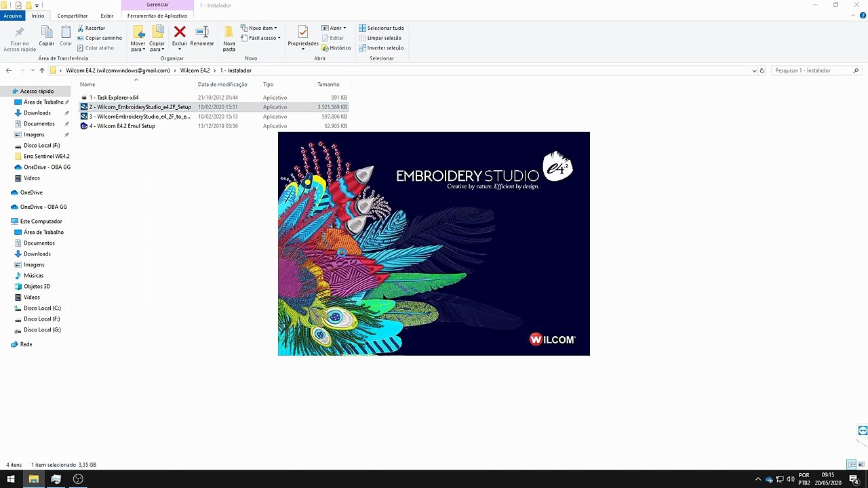Click the Gerenciar contextual tab header
The image size is (868, 488).
point(157,5)
